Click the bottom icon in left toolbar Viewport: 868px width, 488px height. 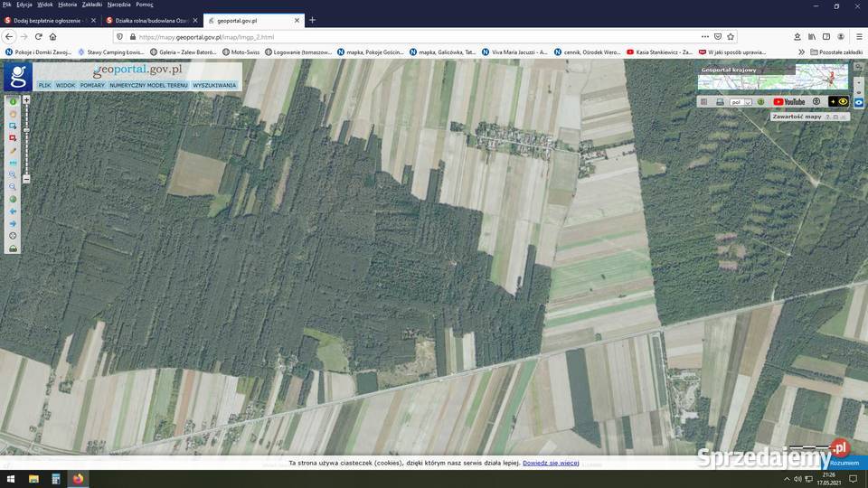(13, 249)
